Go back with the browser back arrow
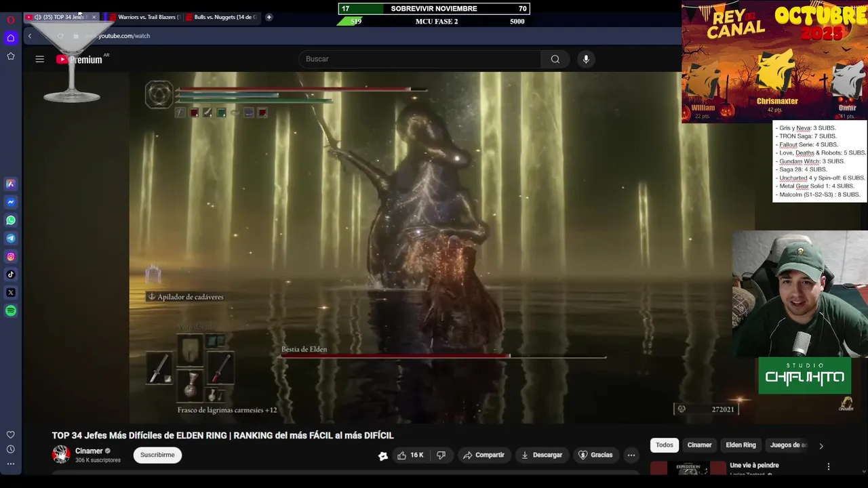 click(30, 36)
